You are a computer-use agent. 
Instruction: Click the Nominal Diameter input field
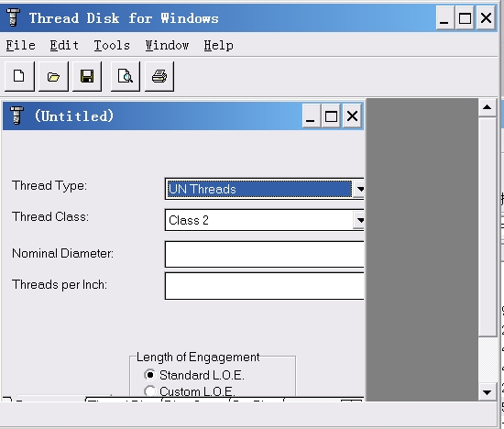[264, 254]
